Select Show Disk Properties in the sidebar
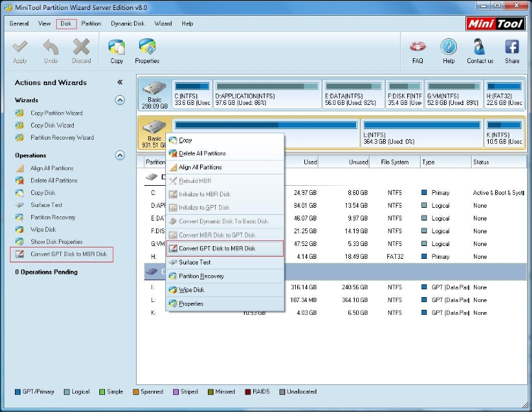532x412 pixels. point(56,241)
